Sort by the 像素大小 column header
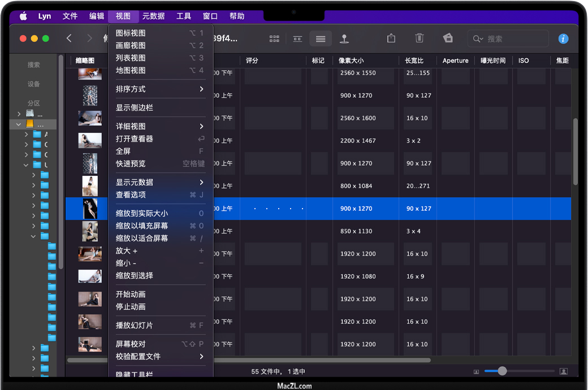This screenshot has width=588, height=390. point(351,60)
